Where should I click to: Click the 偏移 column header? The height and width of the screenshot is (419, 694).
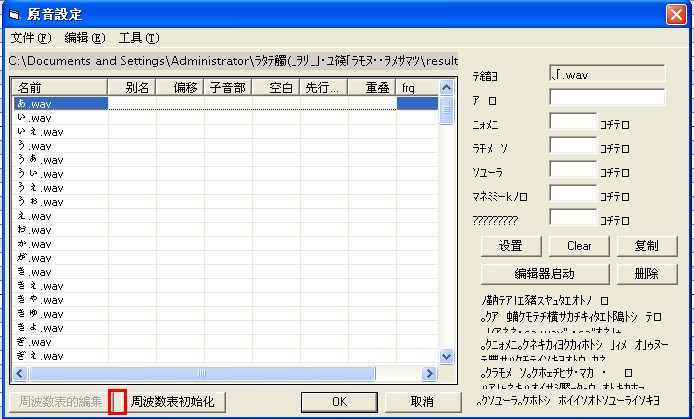[180, 88]
